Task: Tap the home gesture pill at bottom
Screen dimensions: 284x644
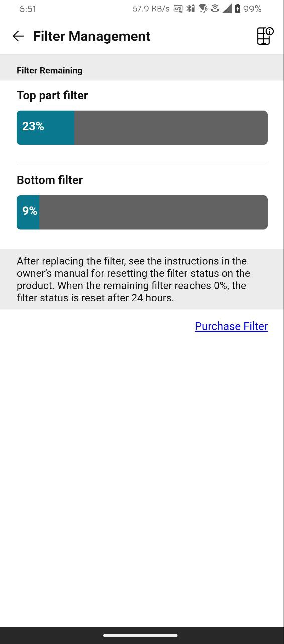Action: (x=140, y=635)
